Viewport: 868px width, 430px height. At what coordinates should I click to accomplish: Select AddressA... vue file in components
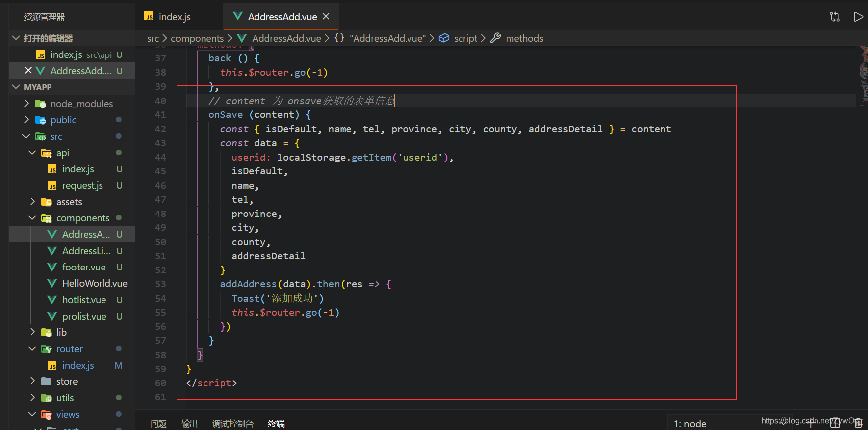pyautogui.click(x=72, y=234)
